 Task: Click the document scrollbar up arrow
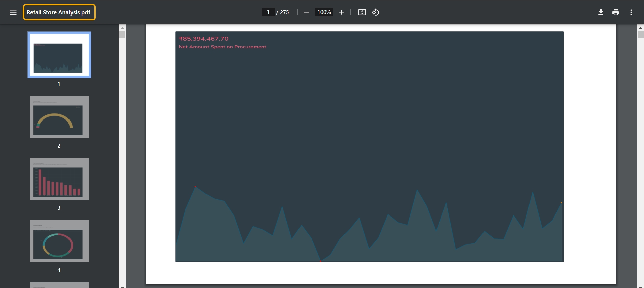(x=641, y=28)
